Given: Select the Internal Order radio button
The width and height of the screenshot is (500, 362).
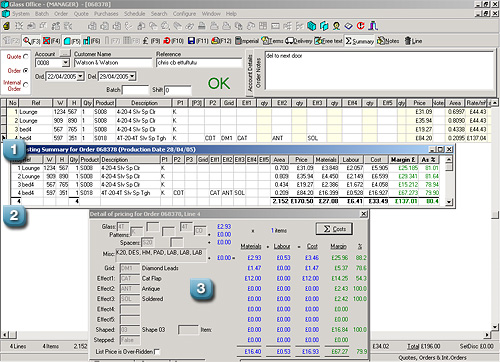Looking at the screenshot, I should point(26,85).
